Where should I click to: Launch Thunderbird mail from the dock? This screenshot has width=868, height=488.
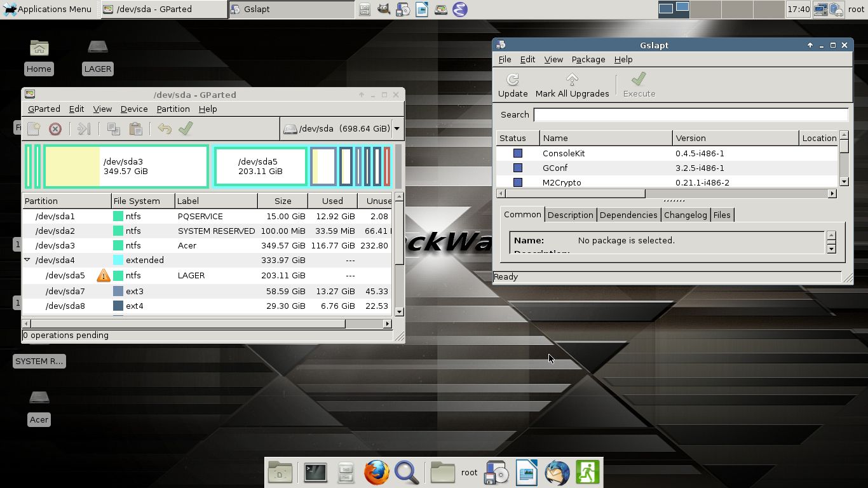(x=557, y=473)
